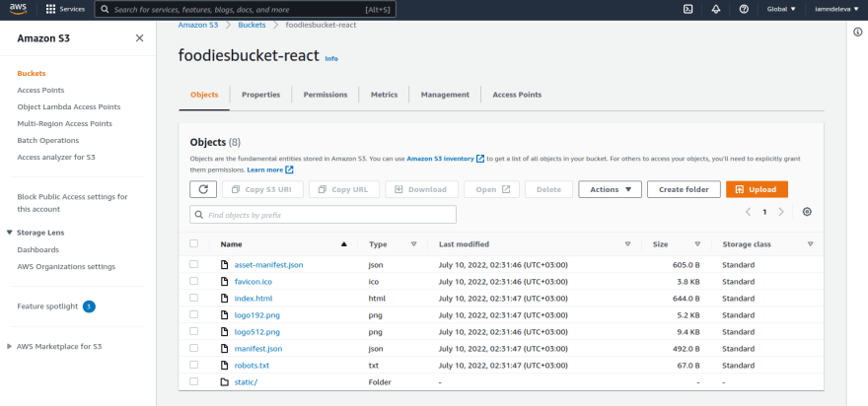Viewport: 868px width, 406px height.
Task: Click the logo512.png file icon
Action: [224, 332]
